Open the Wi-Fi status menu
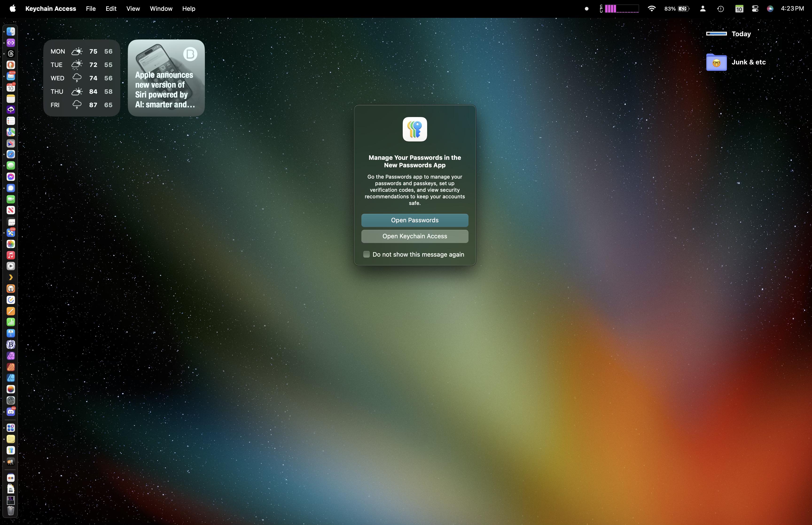The image size is (812, 525). tap(652, 8)
